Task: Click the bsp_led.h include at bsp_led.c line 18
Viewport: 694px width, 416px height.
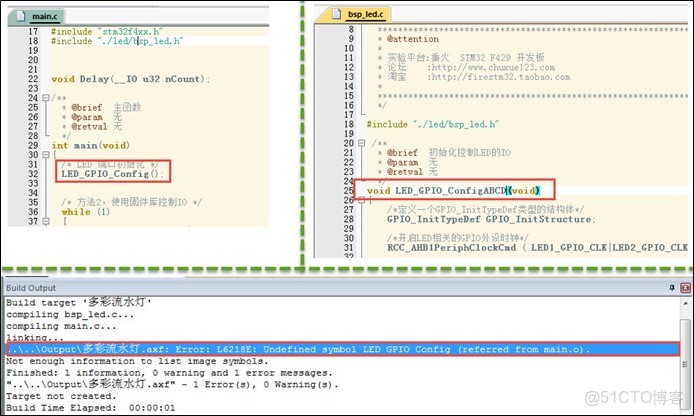Action: (x=432, y=124)
